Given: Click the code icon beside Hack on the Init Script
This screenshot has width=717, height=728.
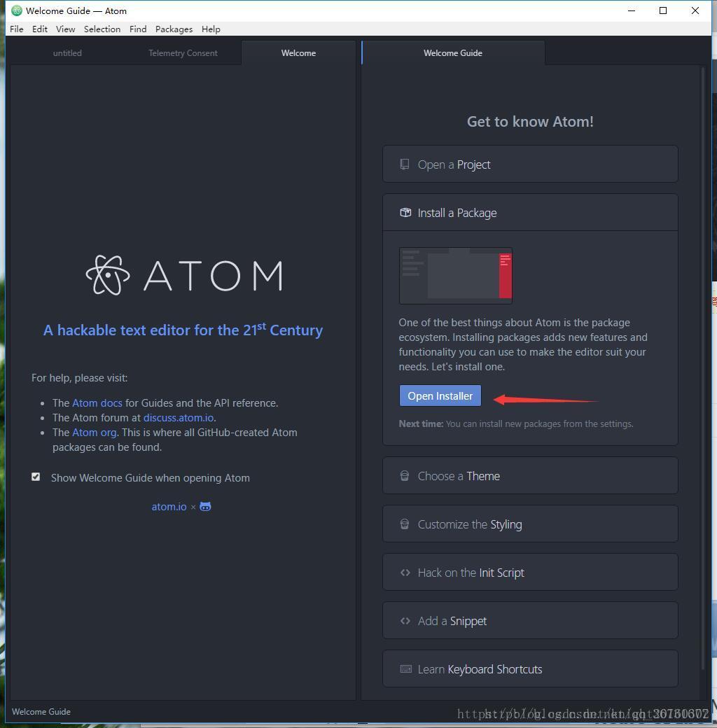Looking at the screenshot, I should 405,573.
